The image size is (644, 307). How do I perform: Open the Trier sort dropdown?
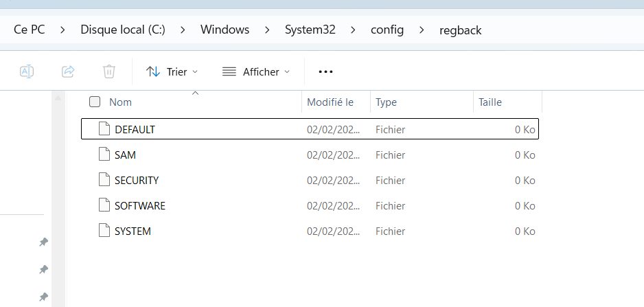point(172,71)
